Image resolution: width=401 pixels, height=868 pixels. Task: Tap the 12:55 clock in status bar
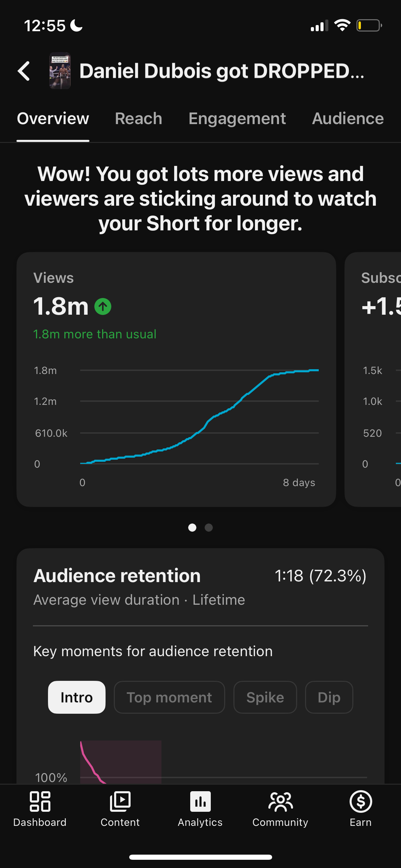point(45,26)
